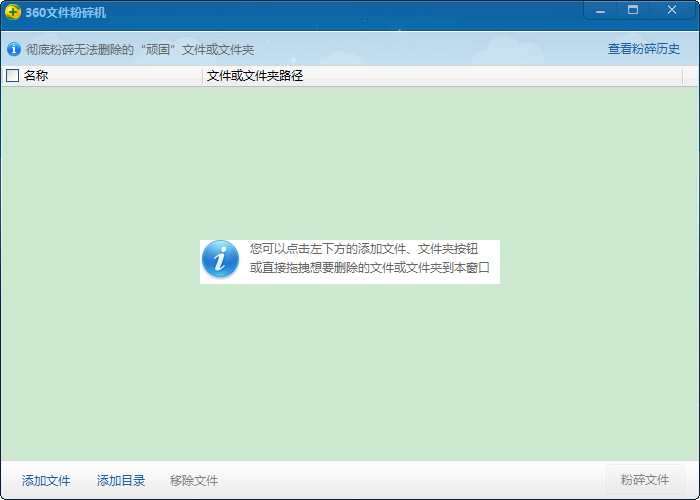Image resolution: width=700 pixels, height=500 pixels.
Task: Open 查看粉碎历史 shred history
Action: [x=643, y=49]
